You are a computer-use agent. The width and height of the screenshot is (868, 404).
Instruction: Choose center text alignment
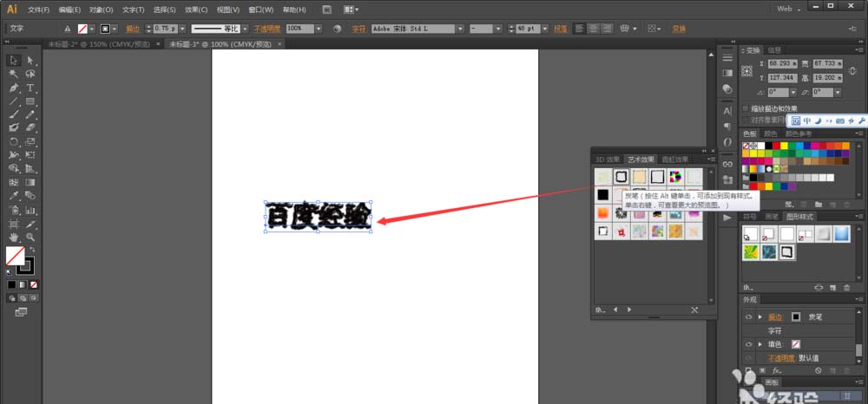click(x=593, y=29)
